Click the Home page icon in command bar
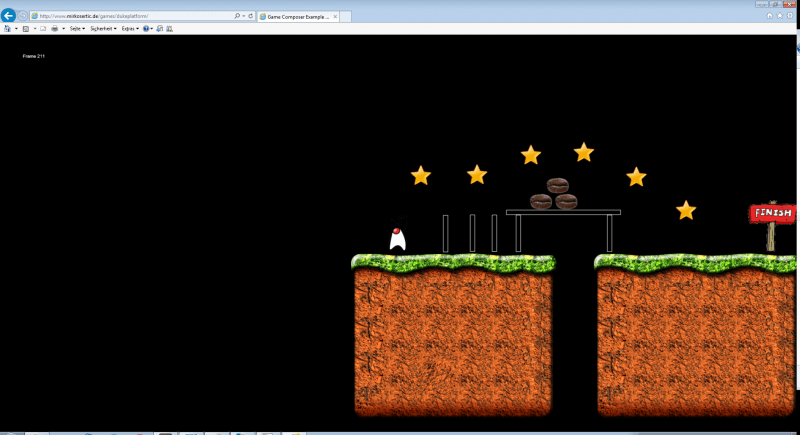The image size is (800, 435). coord(7,29)
